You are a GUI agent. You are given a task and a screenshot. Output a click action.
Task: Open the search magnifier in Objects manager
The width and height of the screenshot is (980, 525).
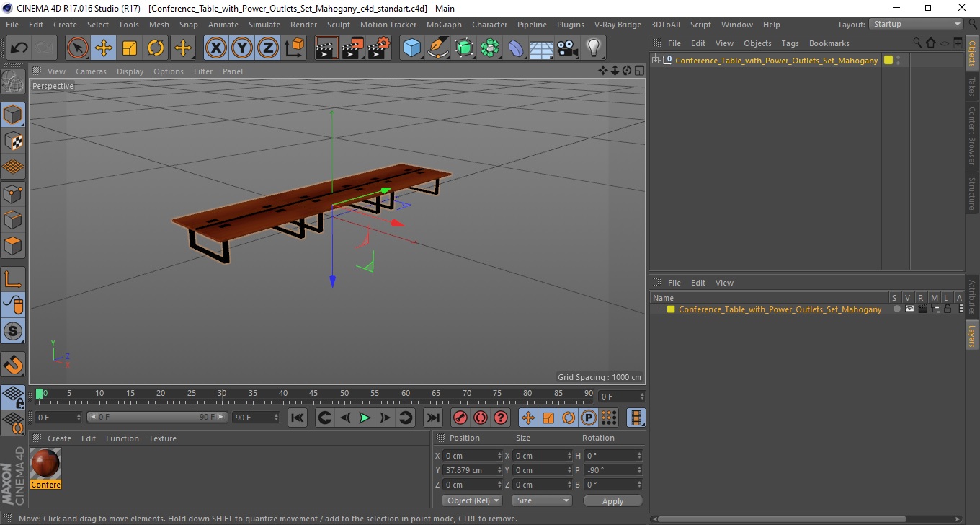[918, 43]
